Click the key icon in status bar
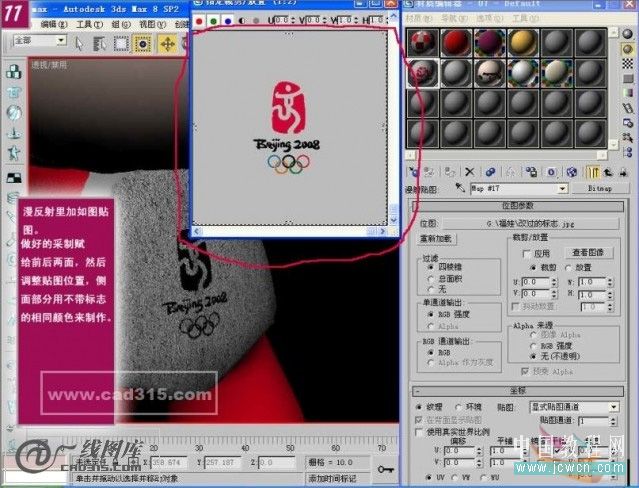Image resolution: width=639 pixels, height=488 pixels. pyautogui.click(x=385, y=469)
